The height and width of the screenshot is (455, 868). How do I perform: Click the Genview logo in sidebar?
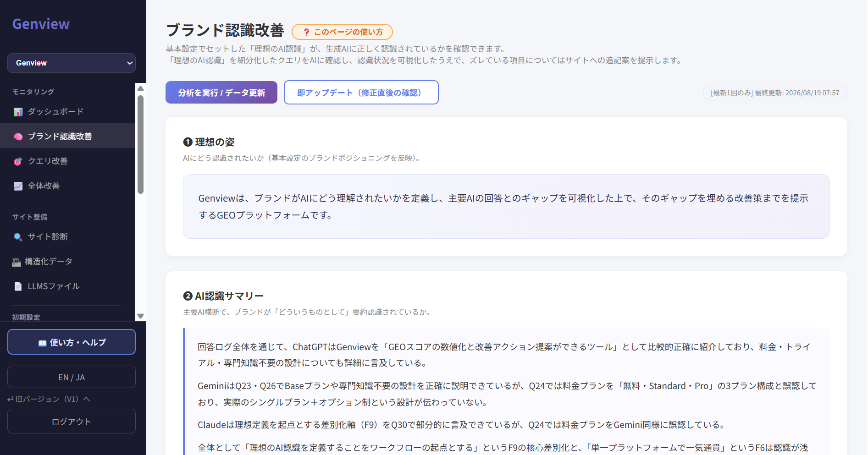[x=41, y=24]
